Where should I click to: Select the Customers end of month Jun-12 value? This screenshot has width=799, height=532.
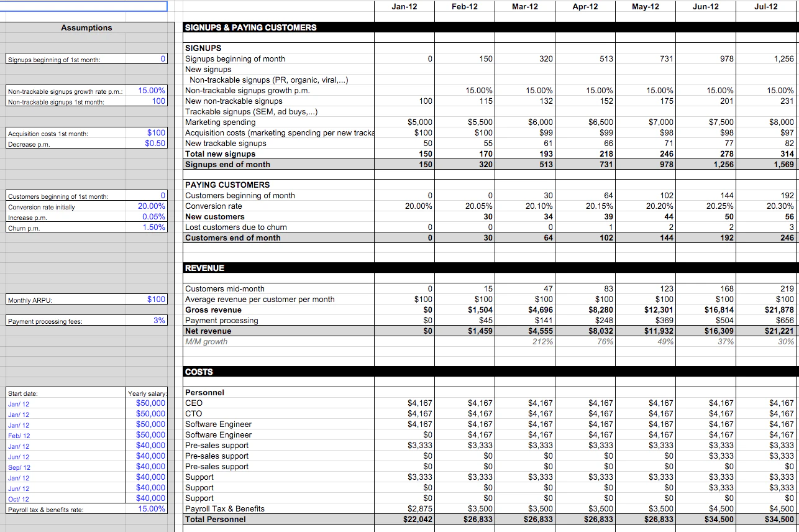[x=705, y=237]
